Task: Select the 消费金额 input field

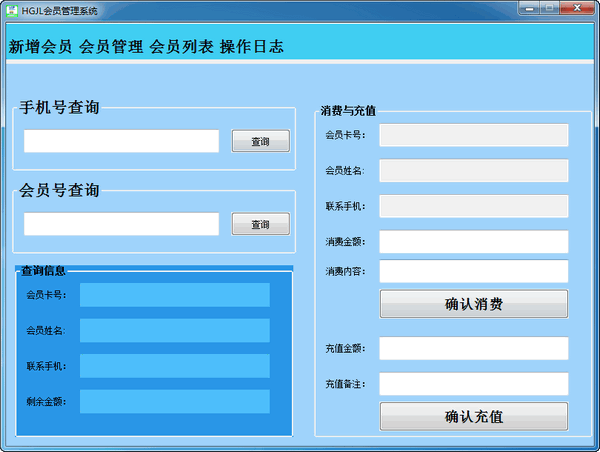Action: (473, 242)
